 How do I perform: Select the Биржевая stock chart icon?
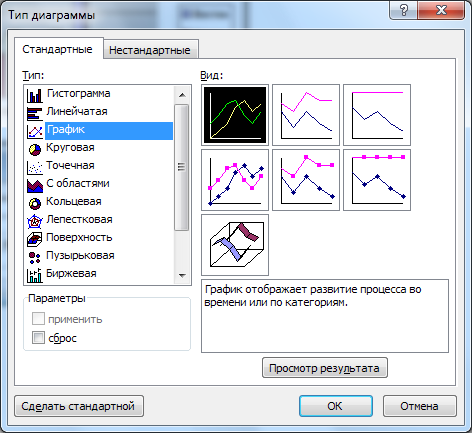35,275
